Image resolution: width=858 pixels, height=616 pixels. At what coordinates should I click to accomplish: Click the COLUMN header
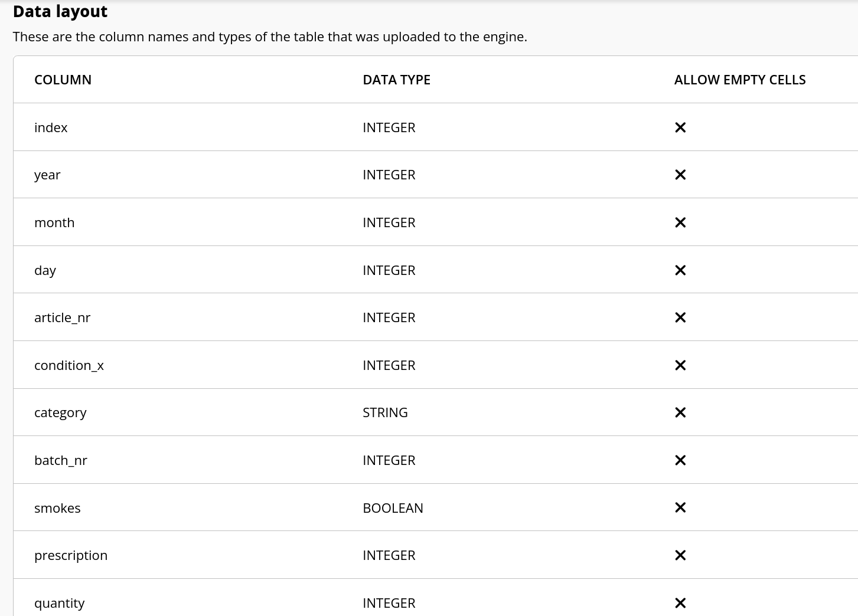[x=63, y=80]
